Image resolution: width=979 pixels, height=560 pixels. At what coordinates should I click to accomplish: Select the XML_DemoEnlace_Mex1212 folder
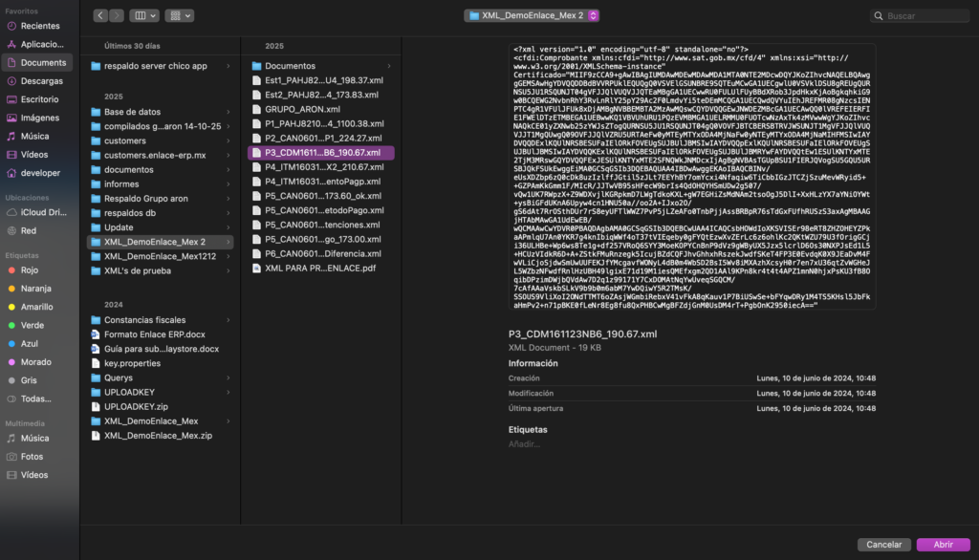pyautogui.click(x=161, y=257)
